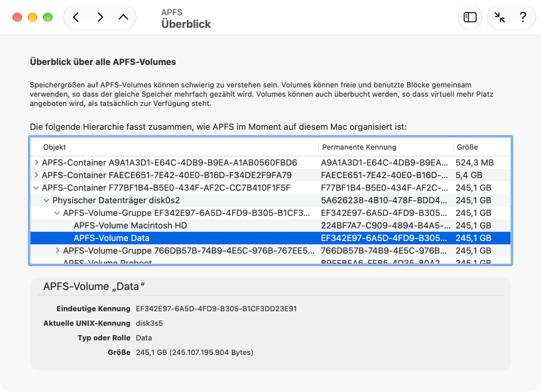Select APFS-Container A9A1A3D1-E64C-4DB9 row text
This screenshot has width=541, height=392.
(170, 163)
